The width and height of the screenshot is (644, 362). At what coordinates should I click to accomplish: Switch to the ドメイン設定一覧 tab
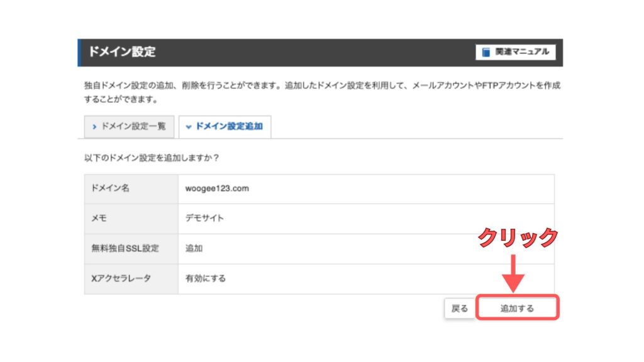pyautogui.click(x=129, y=126)
